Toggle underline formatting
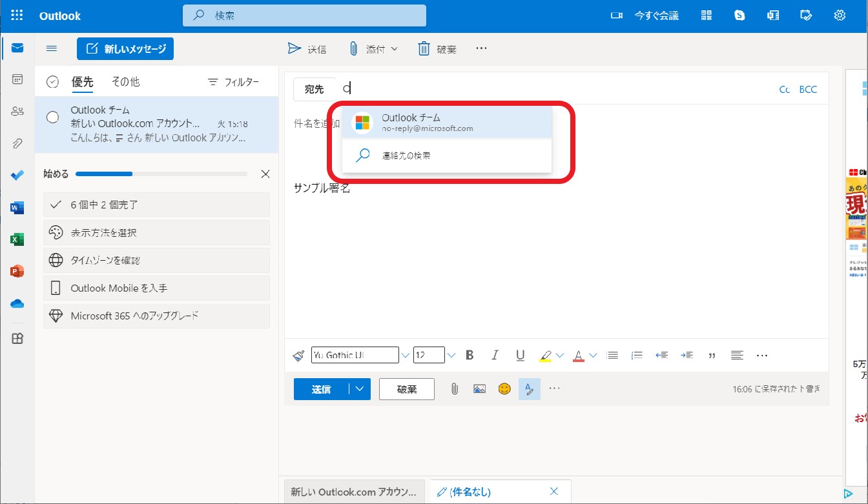868x504 pixels. (520, 354)
